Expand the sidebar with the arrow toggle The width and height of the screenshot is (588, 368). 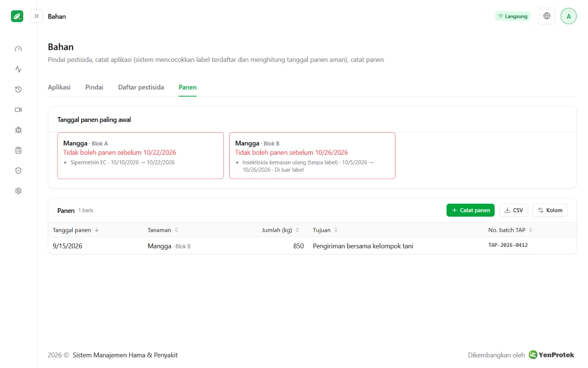click(x=36, y=16)
